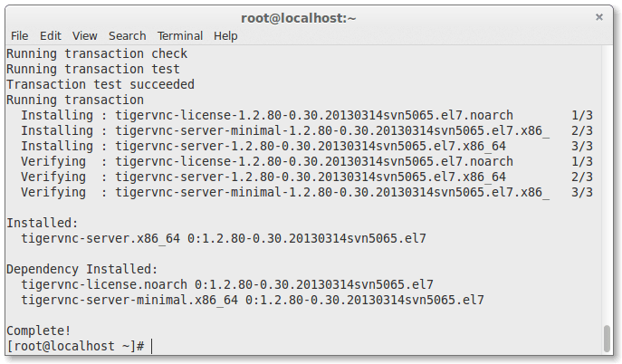The image size is (622, 364).
Task: Open the File menu
Action: click(19, 36)
